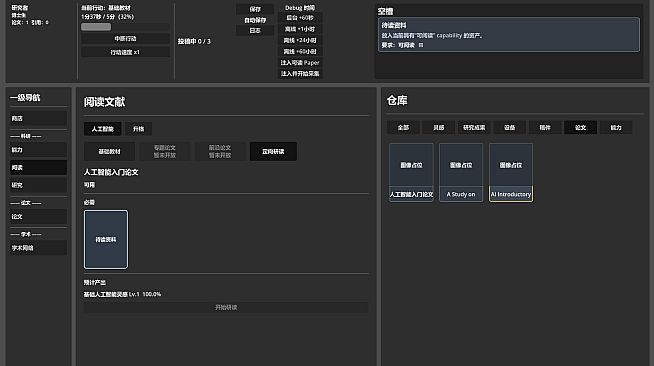This screenshot has width=654, height=366.
Task: Click the 人工智能入门论文 heading in reading panel
Action: (x=111, y=172)
